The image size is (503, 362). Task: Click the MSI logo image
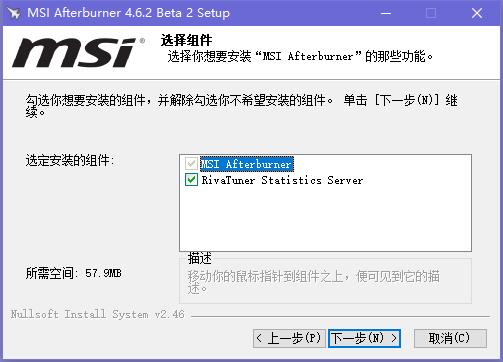(78, 53)
